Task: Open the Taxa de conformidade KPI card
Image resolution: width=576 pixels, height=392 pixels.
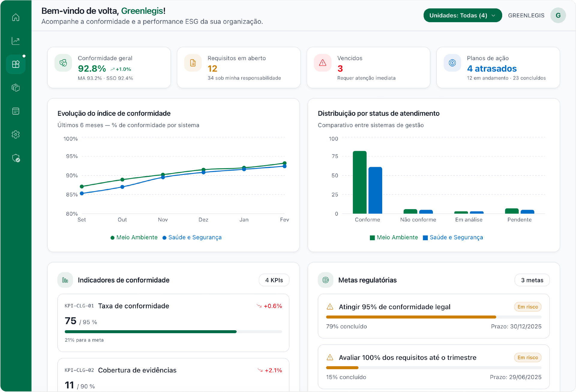Action: 173,322
